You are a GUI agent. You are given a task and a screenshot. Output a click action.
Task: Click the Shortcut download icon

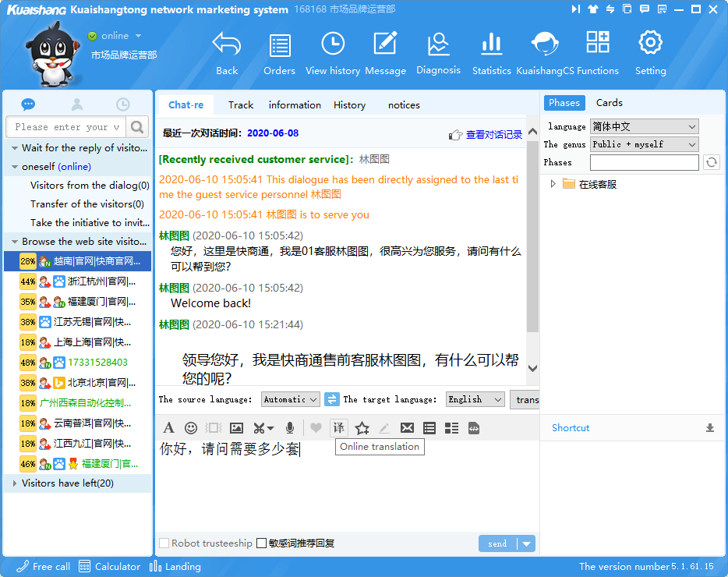click(x=710, y=428)
